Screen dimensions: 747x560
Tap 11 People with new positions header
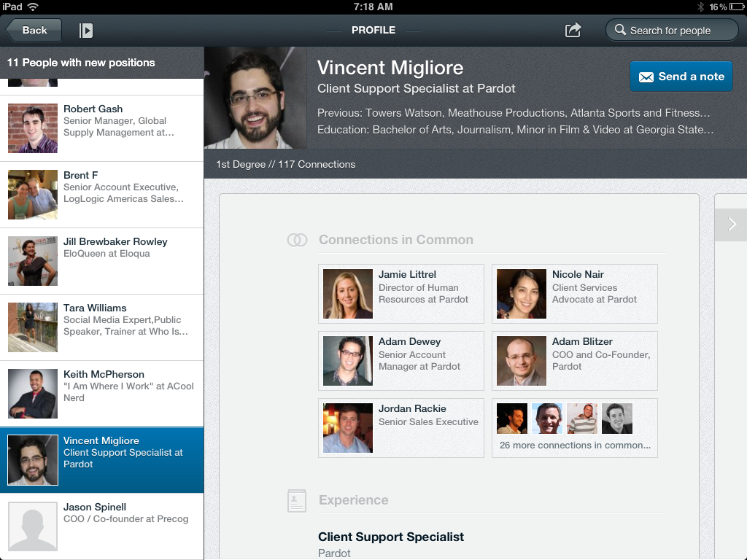click(81, 63)
